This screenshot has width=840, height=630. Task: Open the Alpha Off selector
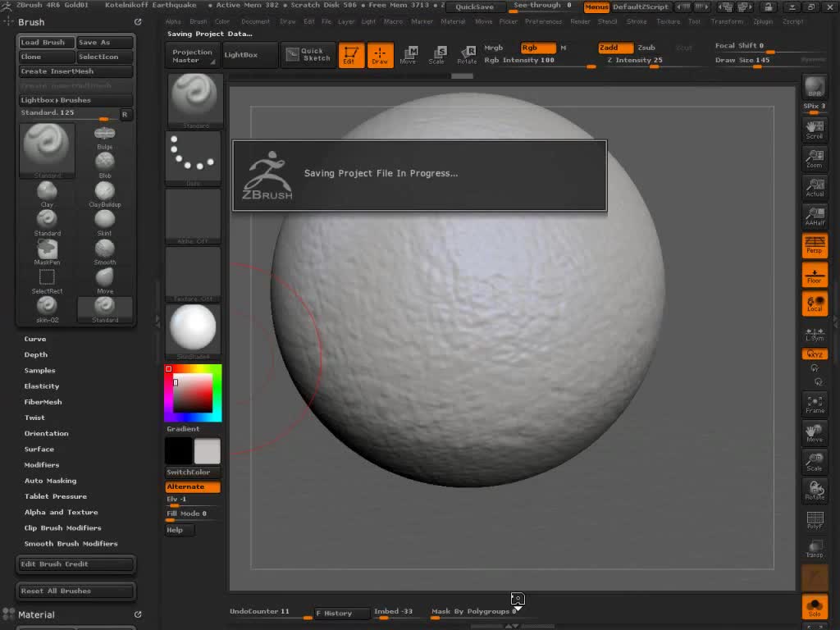tap(193, 216)
